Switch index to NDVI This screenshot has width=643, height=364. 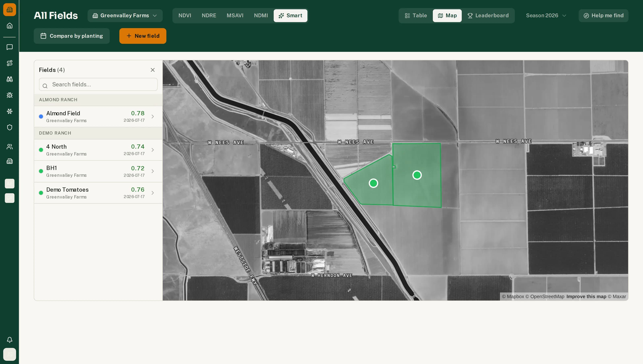point(185,15)
